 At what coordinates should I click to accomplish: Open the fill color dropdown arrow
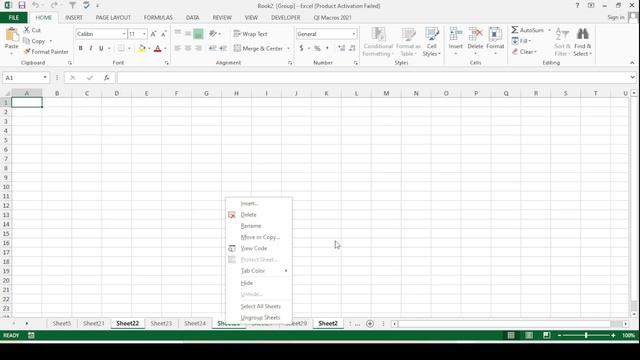point(149,49)
